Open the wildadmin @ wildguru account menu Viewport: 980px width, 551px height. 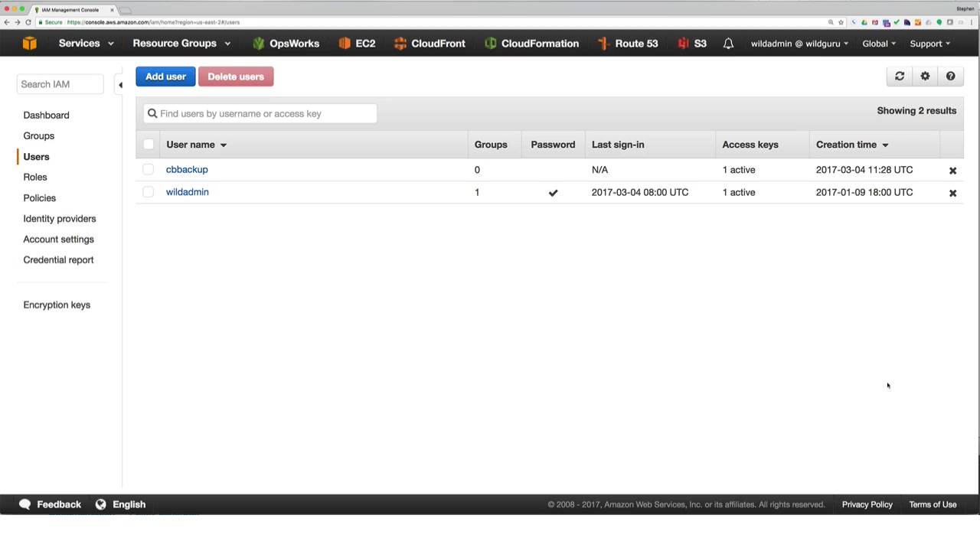[799, 44]
